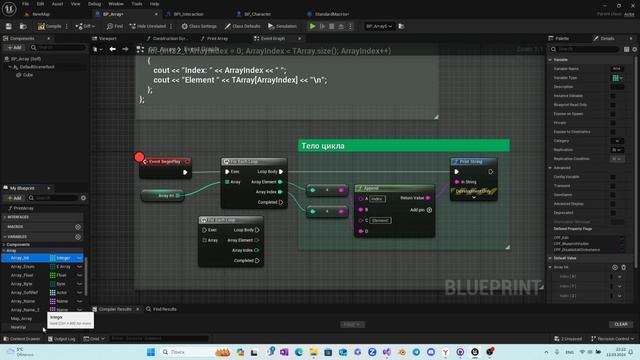Screen dimensions: 640x360
Task: Add a new variable with plus icon
Action: click(78, 237)
